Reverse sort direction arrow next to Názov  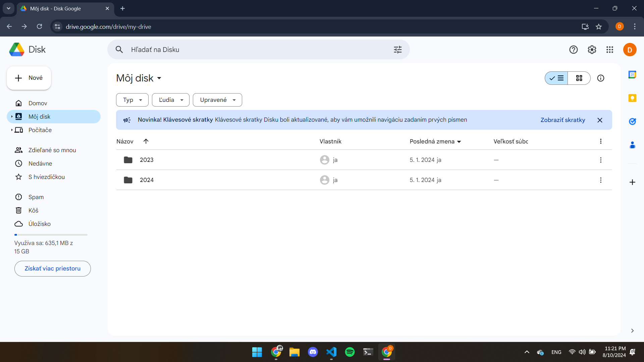tap(146, 141)
